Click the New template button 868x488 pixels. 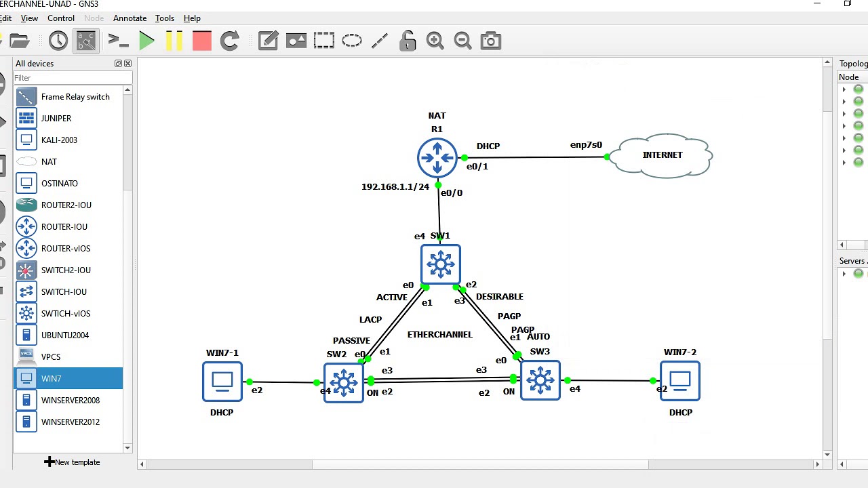tap(72, 462)
